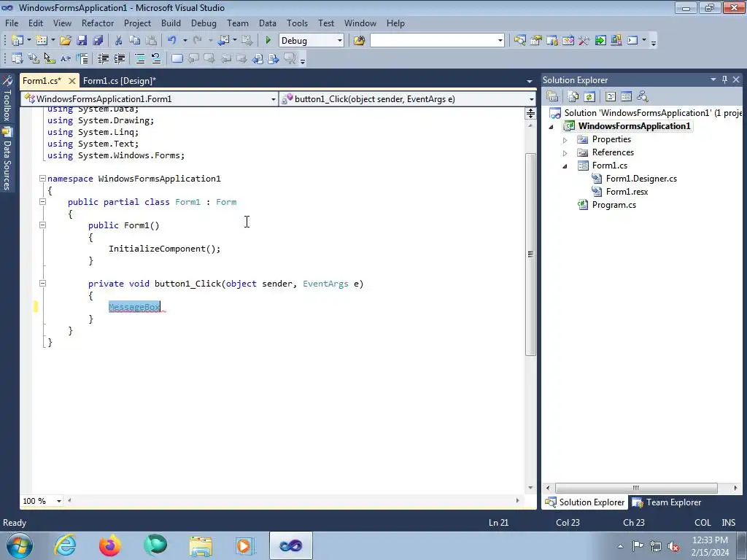Open the Refactor menu
The image size is (747, 560).
point(97,23)
